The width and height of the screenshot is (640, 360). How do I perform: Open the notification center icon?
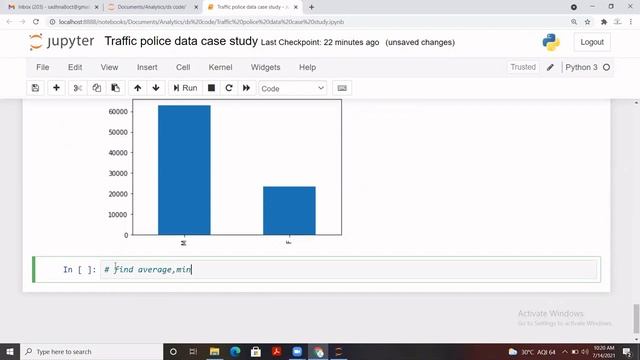tap(627, 351)
